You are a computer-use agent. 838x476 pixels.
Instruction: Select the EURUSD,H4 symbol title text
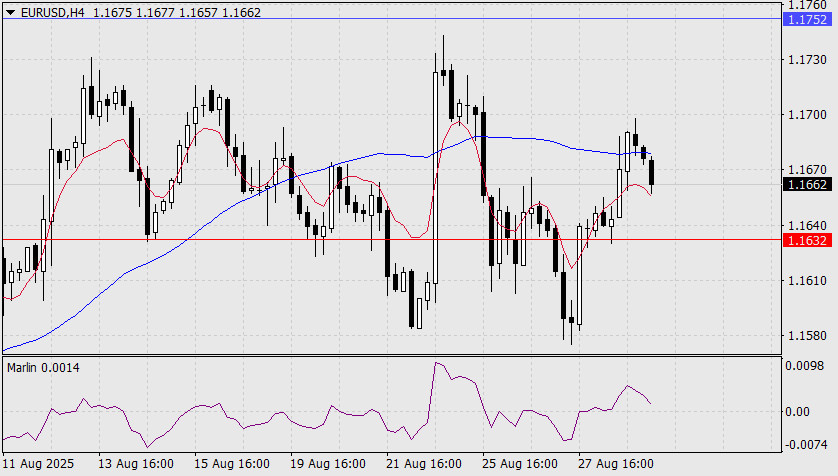(52, 12)
